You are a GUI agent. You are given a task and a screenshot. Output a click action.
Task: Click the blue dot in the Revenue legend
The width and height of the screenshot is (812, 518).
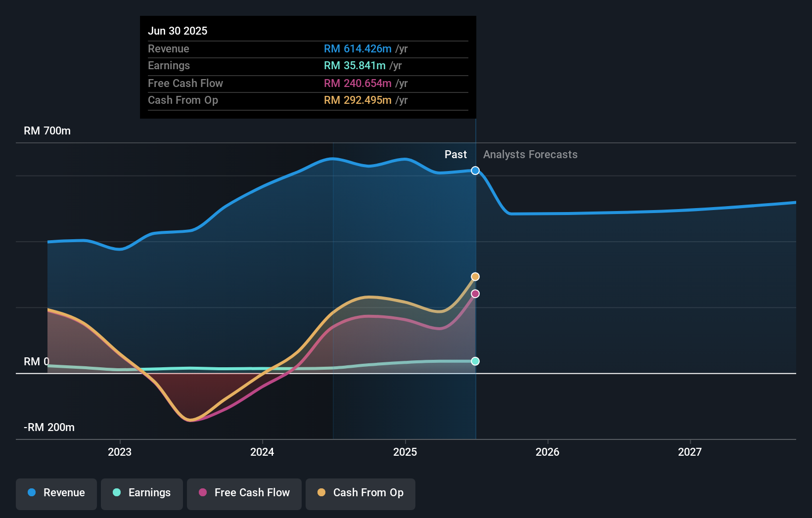point(32,492)
